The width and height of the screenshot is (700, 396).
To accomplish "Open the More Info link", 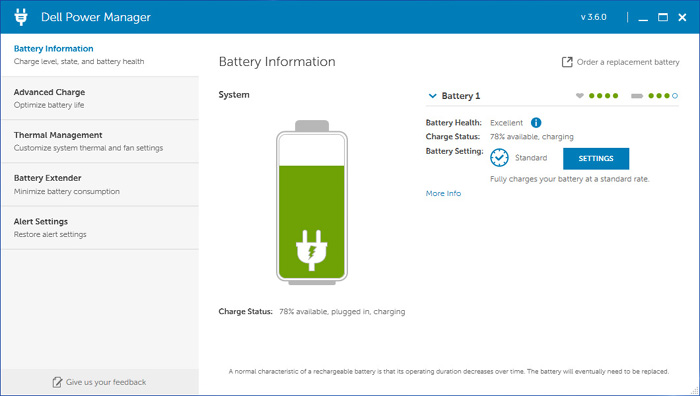I will point(443,193).
